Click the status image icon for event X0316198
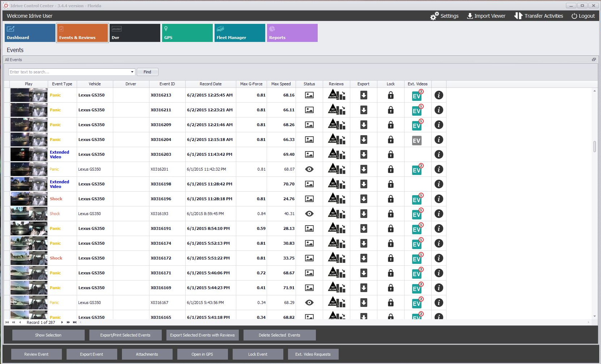The width and height of the screenshot is (601, 364). tap(309, 184)
